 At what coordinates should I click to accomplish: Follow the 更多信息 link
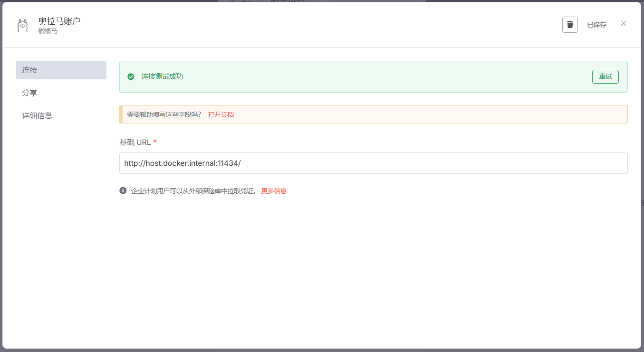point(274,191)
